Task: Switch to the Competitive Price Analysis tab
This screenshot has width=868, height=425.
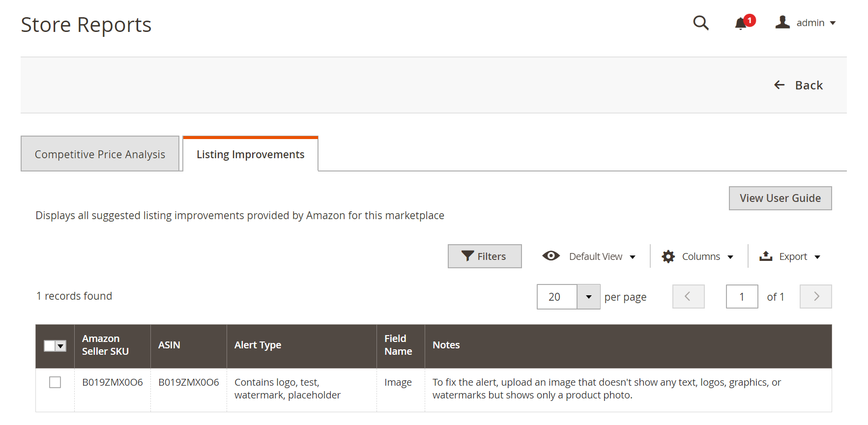Action: 100,154
